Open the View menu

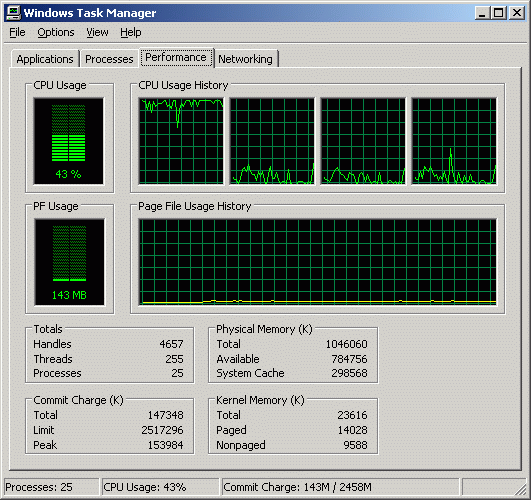pos(97,33)
